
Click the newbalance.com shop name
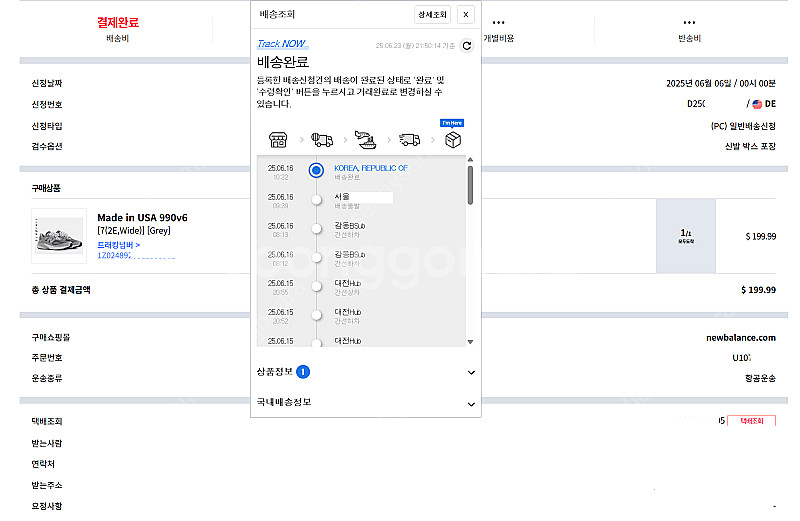click(741, 338)
